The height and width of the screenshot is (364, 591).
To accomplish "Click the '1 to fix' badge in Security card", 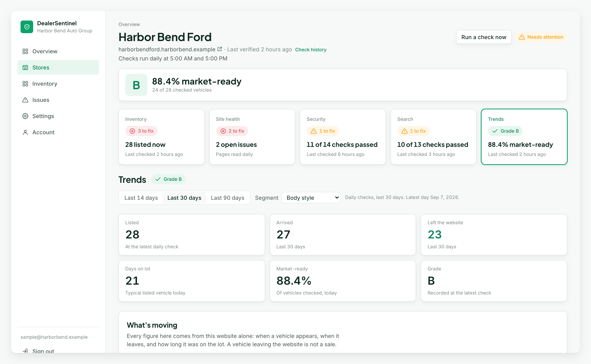I will tap(323, 131).
